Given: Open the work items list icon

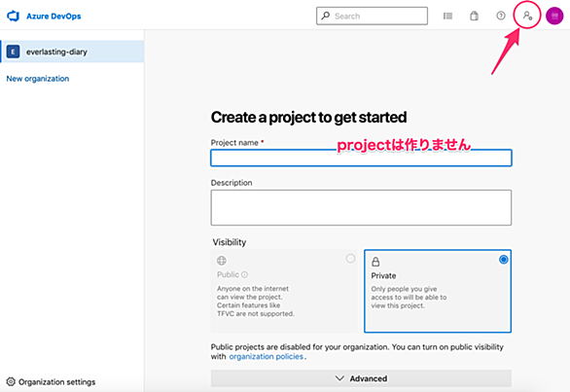Looking at the screenshot, I should [447, 16].
